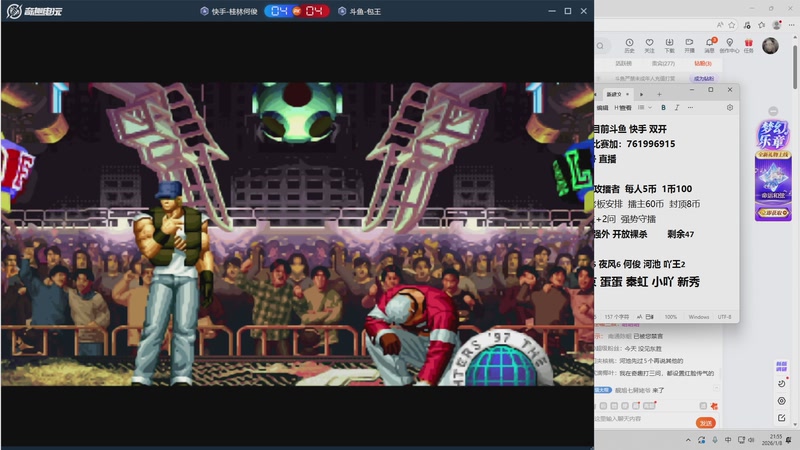Click the 下载 download icon
Viewport: 800px width, 450px height.
(669, 45)
